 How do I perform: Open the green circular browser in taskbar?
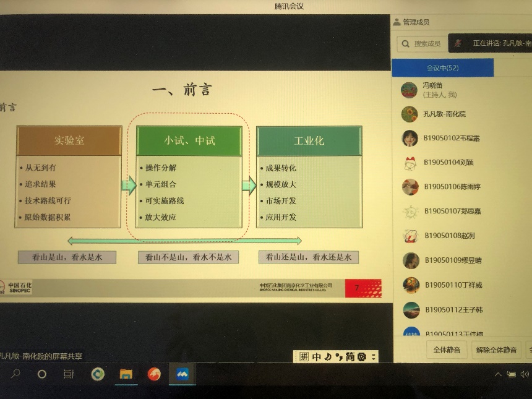[98, 374]
